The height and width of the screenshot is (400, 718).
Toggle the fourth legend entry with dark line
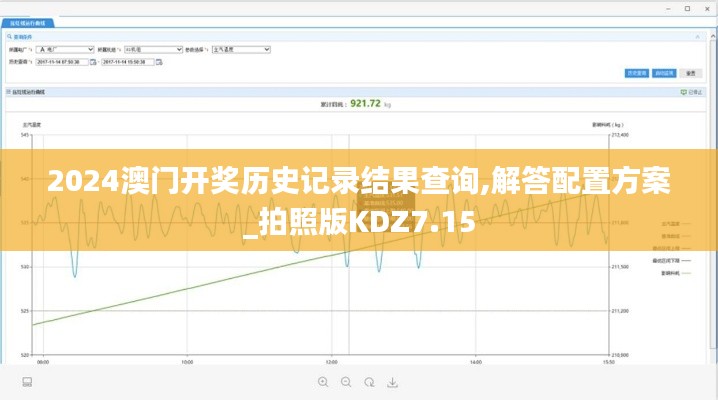click(671, 261)
